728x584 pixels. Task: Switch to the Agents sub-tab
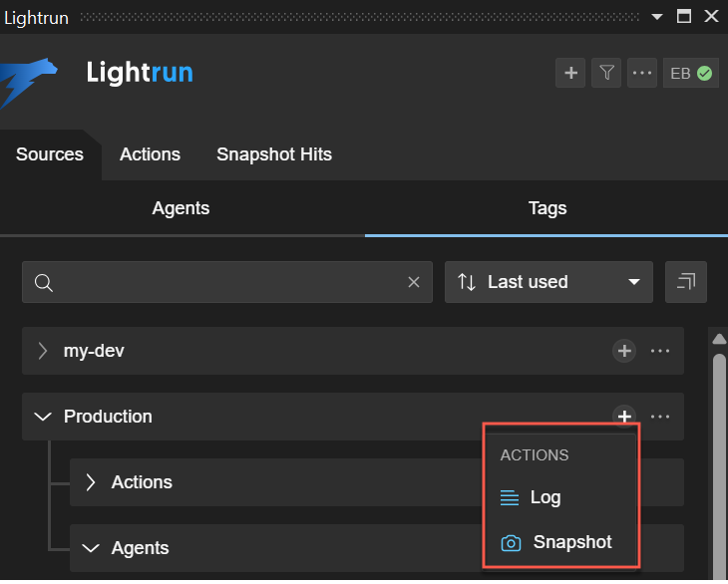(x=181, y=208)
